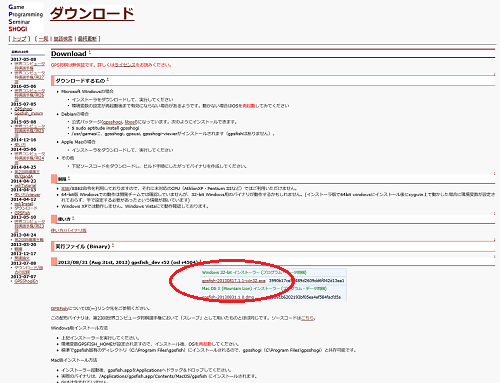500x383 pixels.
Task: Open こちら source code link
Action: pos(307,318)
